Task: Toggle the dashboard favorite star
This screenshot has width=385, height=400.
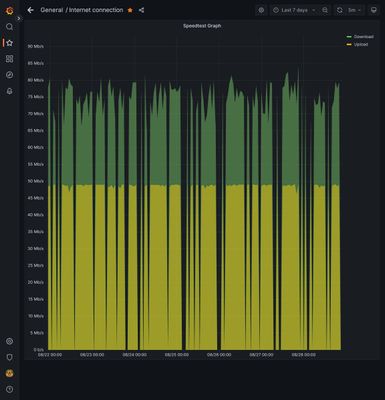Action: pyautogui.click(x=130, y=10)
